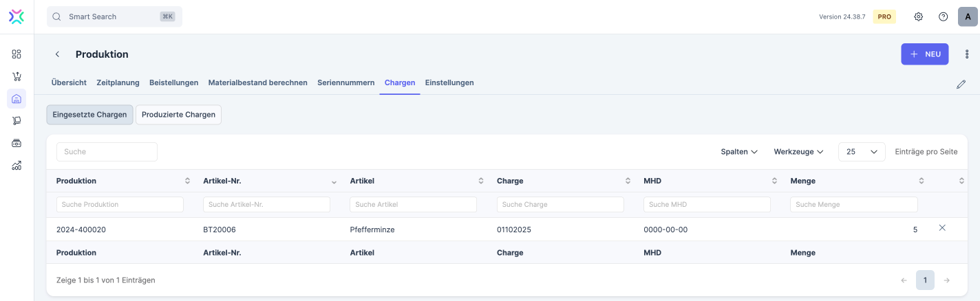The image size is (980, 301).
Task: Click the help question mark icon
Action: click(943, 16)
